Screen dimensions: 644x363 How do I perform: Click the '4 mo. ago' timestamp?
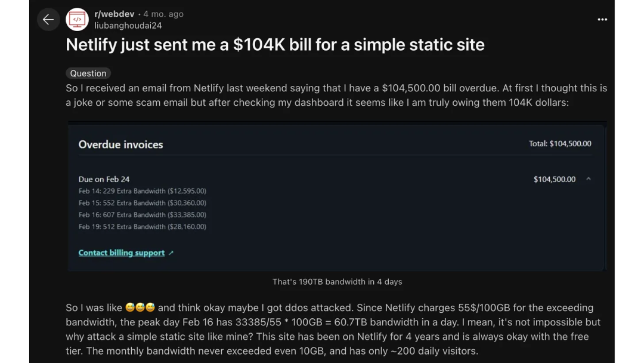(x=163, y=14)
